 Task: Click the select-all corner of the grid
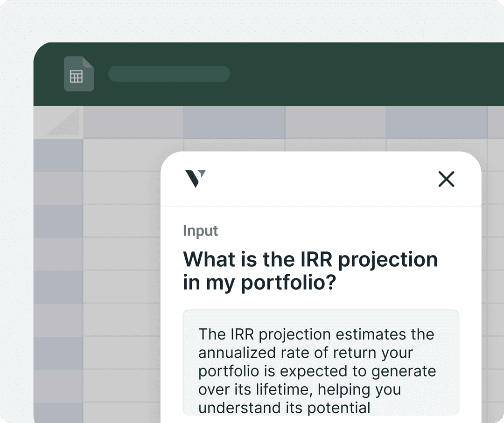(x=58, y=123)
